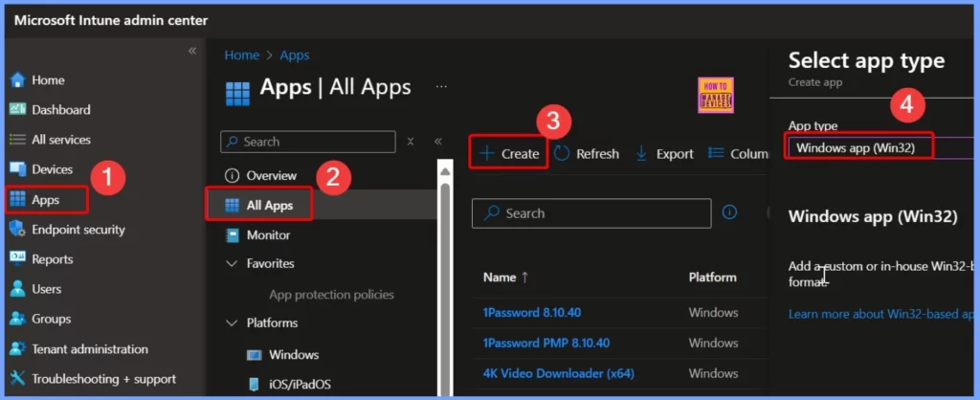The image size is (980, 400).
Task: Click the Troubleshooting + support wrench icon
Action: coord(17,379)
